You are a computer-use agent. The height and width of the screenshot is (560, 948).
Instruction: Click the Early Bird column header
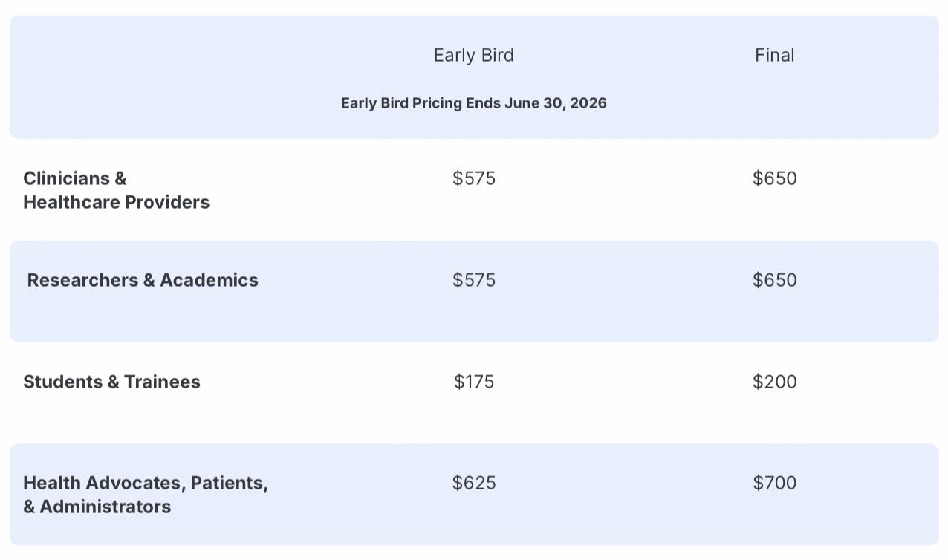(474, 55)
